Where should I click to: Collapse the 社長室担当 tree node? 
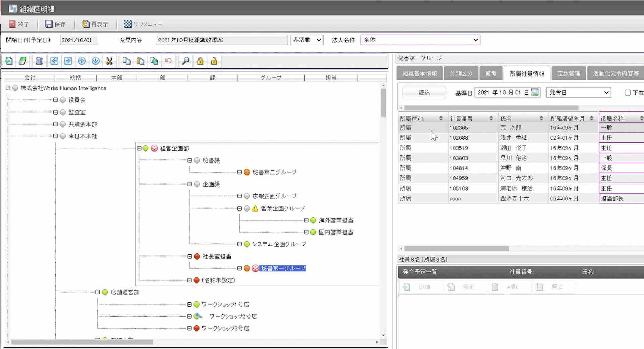190,256
